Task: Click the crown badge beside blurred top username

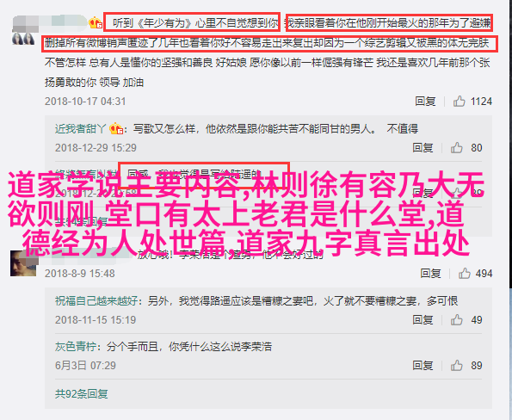Action: (96, 22)
